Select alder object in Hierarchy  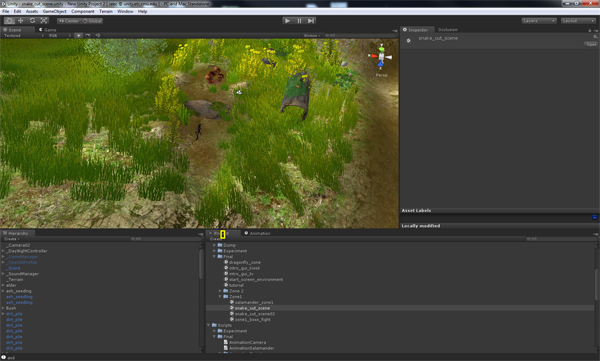tap(11, 286)
